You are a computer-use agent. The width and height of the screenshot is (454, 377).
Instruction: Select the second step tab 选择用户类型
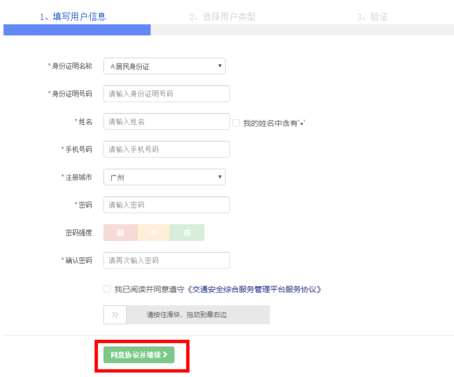(x=222, y=17)
